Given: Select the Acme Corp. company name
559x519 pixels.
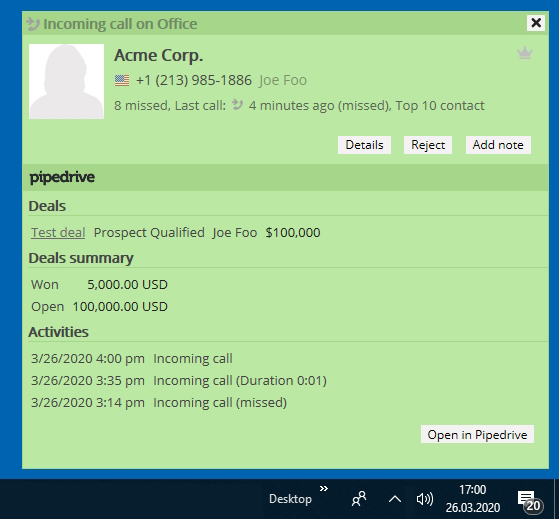Looking at the screenshot, I should tap(159, 56).
